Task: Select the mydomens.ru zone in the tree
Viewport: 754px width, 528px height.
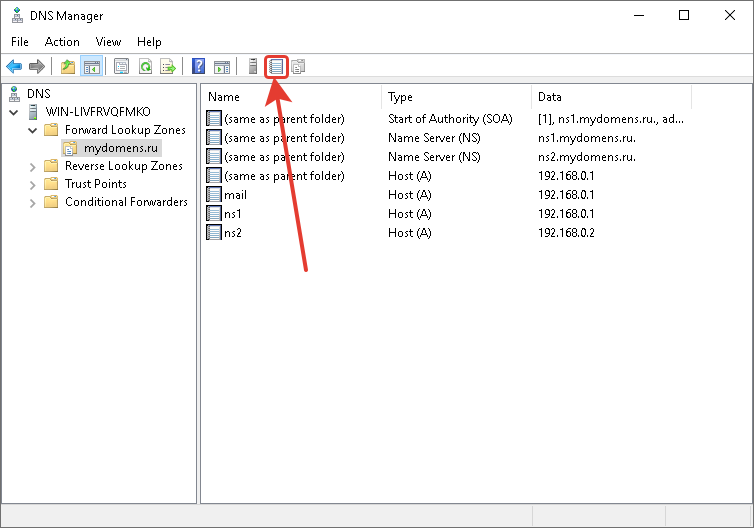Action: point(121,148)
